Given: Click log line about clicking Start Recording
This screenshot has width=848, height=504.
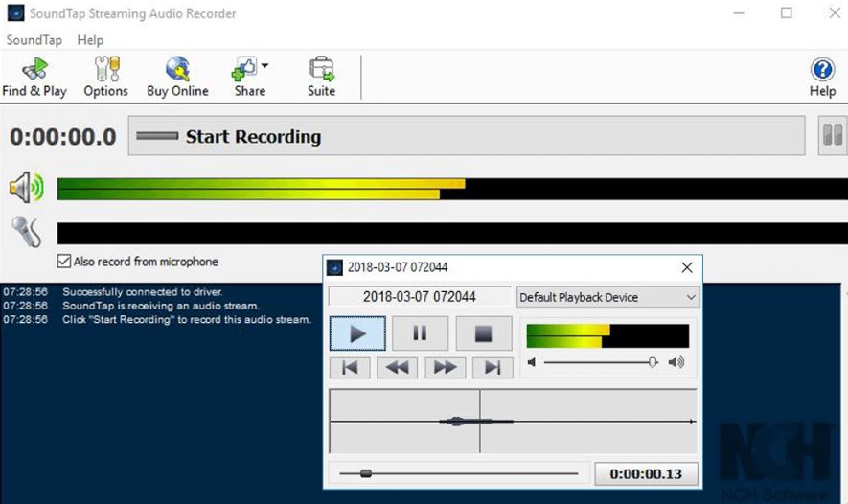Looking at the screenshot, I should tap(187, 320).
